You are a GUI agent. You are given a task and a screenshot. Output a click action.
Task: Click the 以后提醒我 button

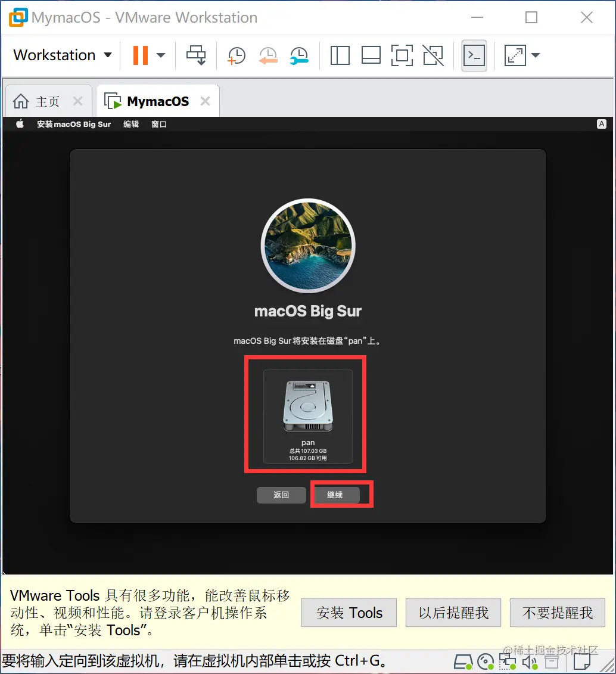453,613
